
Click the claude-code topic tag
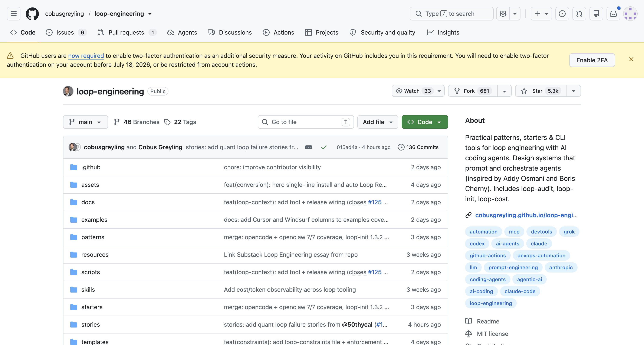[x=520, y=291]
